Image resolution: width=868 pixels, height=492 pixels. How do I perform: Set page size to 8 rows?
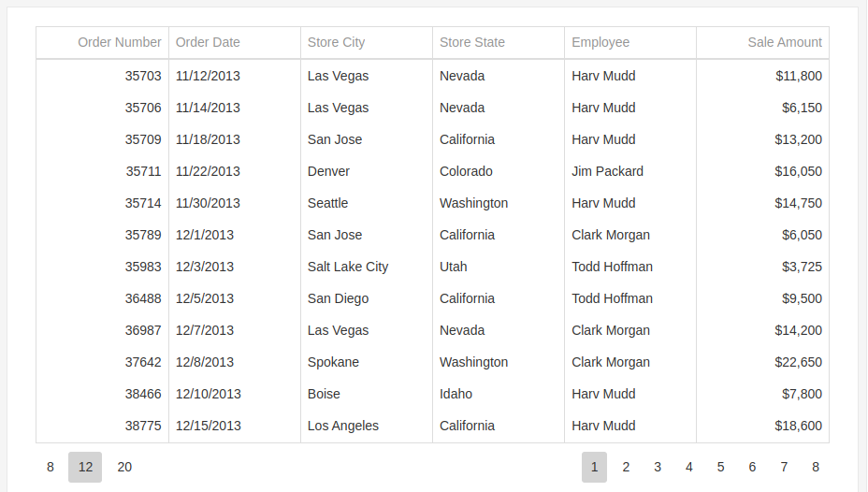[51, 467]
